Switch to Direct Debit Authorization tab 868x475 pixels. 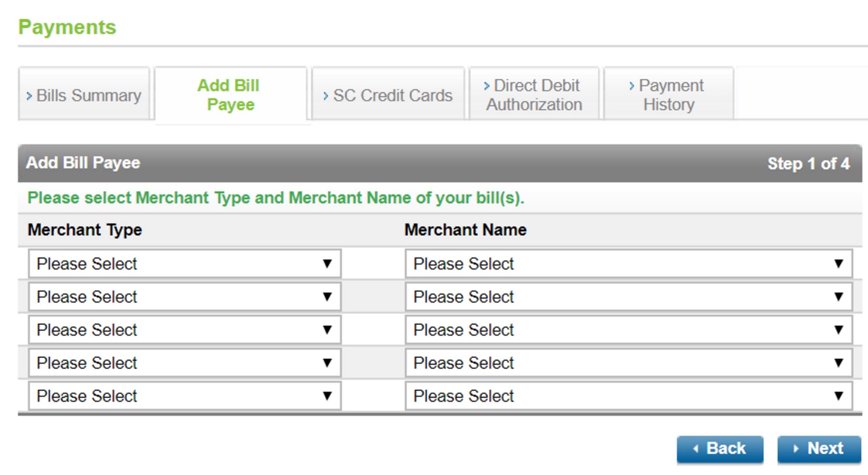[x=533, y=95]
